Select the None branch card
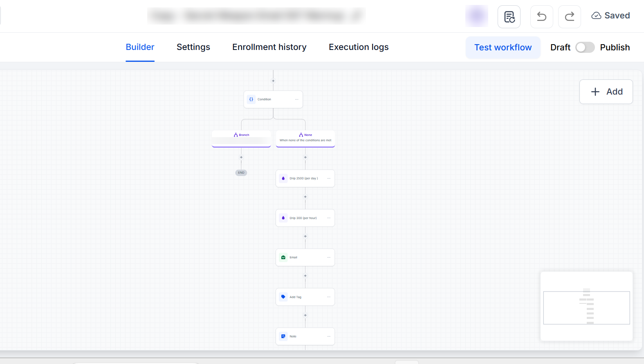644x364 pixels. [305, 139]
